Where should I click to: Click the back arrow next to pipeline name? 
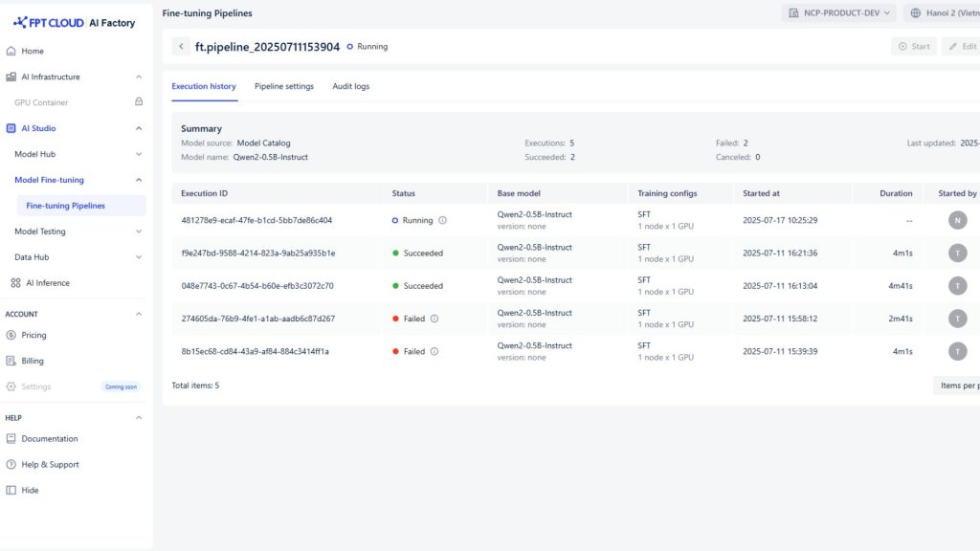pos(181,46)
